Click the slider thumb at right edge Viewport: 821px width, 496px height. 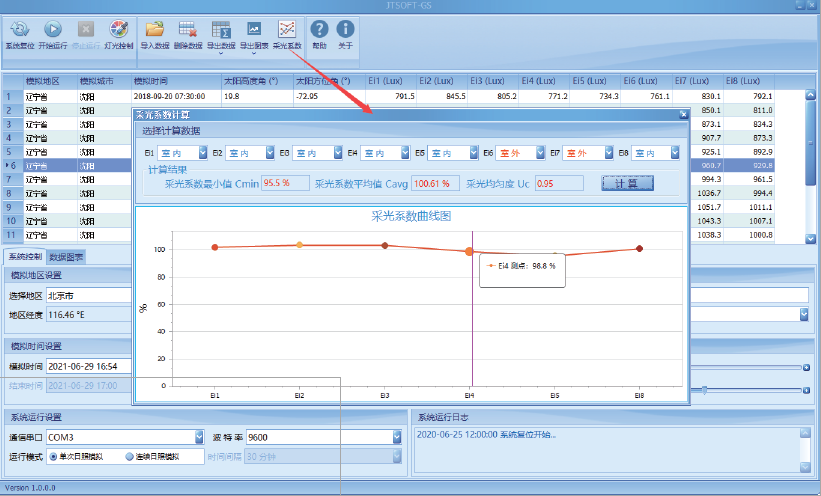(704, 390)
